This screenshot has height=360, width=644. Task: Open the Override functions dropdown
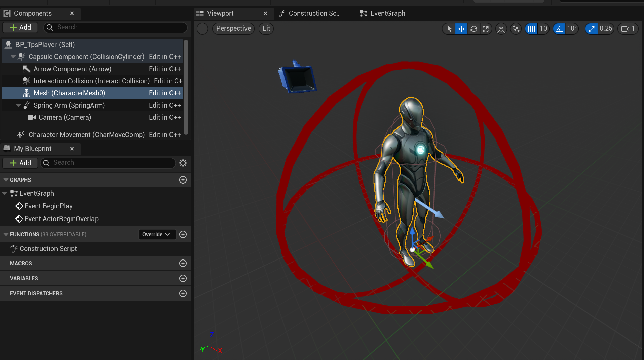click(157, 234)
